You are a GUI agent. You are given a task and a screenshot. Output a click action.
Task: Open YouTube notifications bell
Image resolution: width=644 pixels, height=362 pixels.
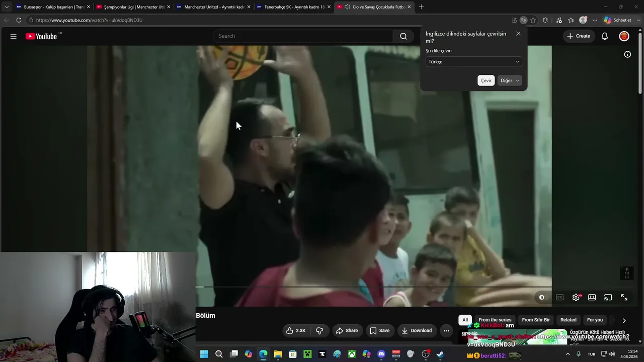coord(605,36)
